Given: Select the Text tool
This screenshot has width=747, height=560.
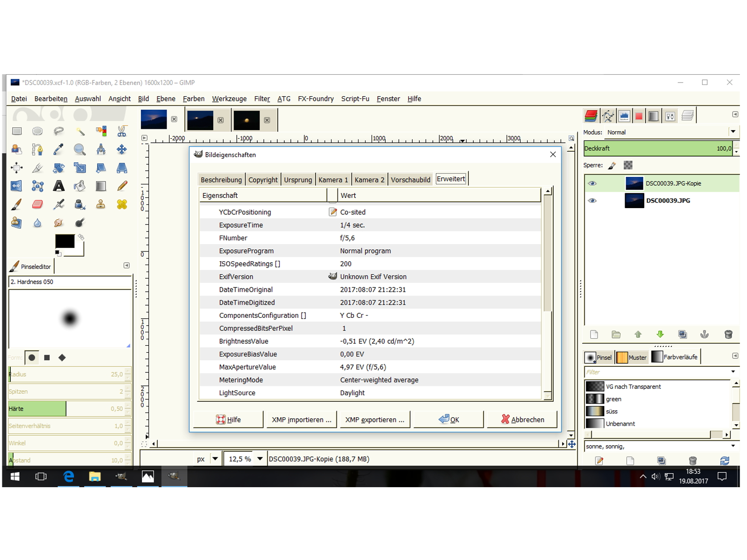Looking at the screenshot, I should (x=59, y=186).
